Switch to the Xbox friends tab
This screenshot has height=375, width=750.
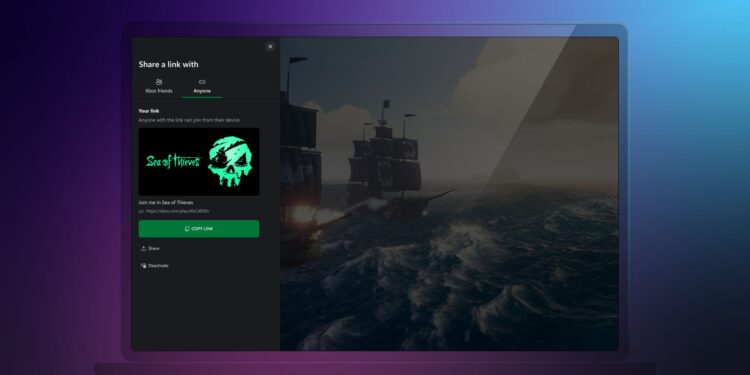click(159, 87)
